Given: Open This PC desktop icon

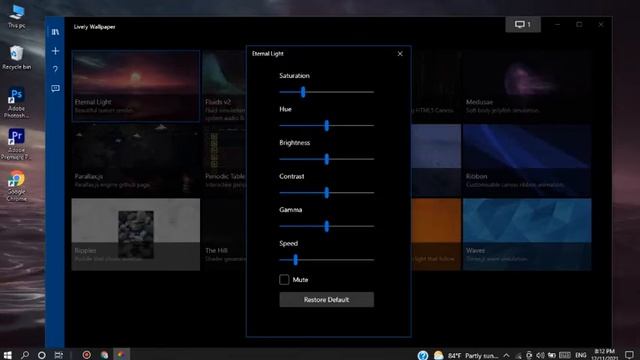Looking at the screenshot, I should coord(16,16).
